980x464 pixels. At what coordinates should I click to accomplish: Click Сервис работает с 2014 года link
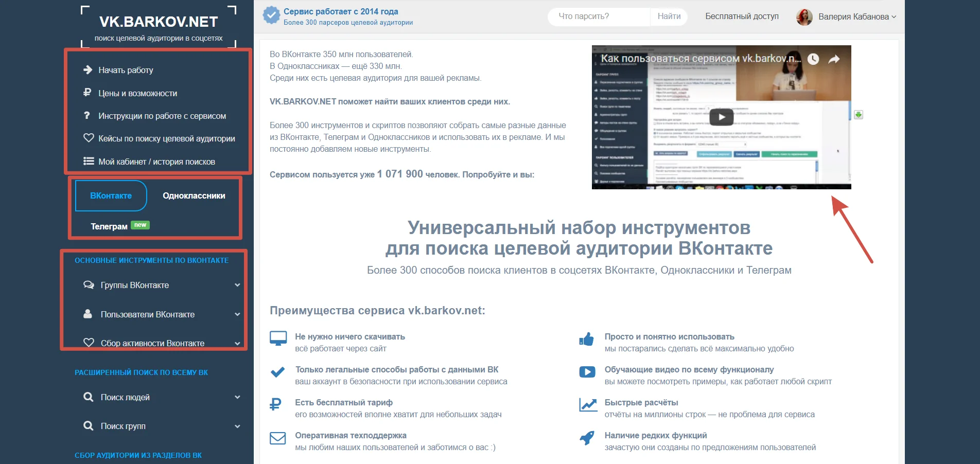[x=341, y=11]
